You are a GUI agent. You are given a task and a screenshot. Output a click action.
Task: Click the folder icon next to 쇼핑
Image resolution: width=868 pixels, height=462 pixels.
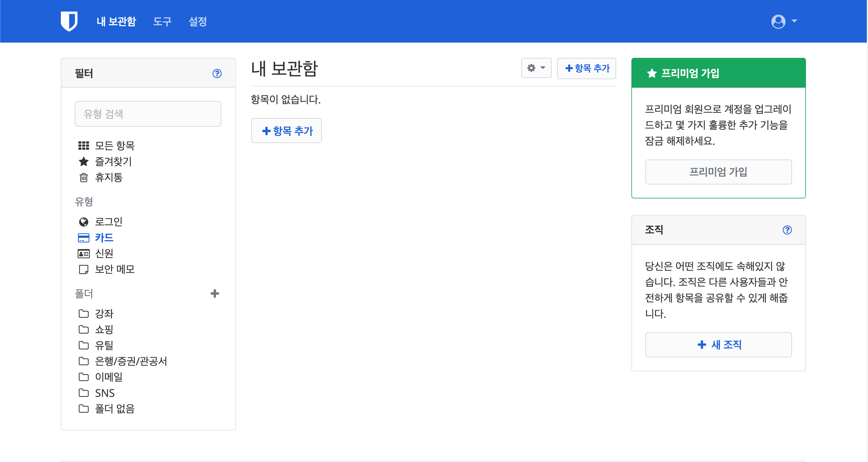84,329
